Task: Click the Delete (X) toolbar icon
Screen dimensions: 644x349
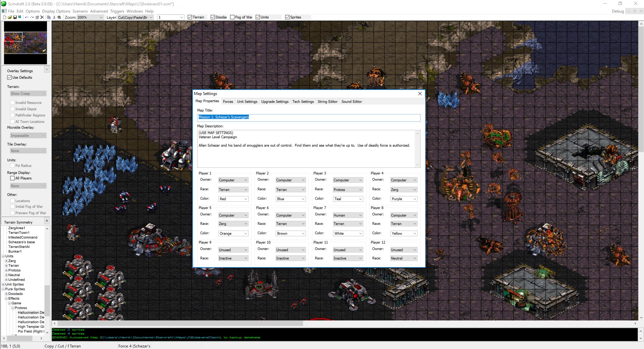Action: [x=42, y=17]
